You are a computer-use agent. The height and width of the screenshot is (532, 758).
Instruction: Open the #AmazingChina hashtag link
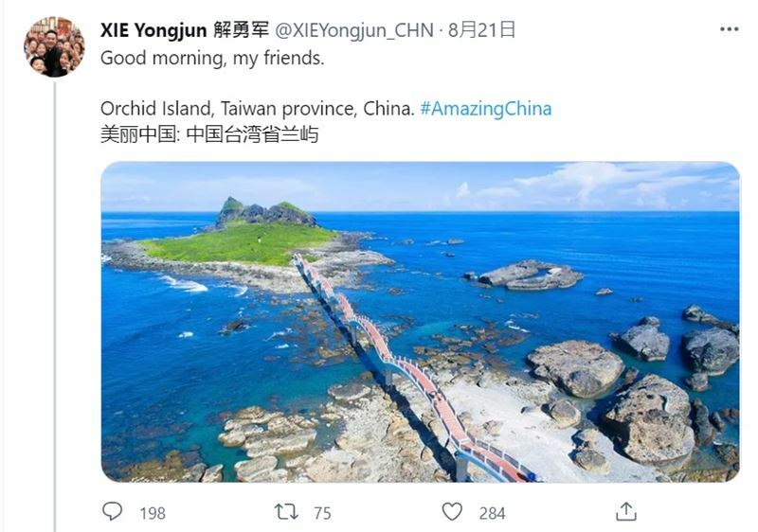click(486, 109)
